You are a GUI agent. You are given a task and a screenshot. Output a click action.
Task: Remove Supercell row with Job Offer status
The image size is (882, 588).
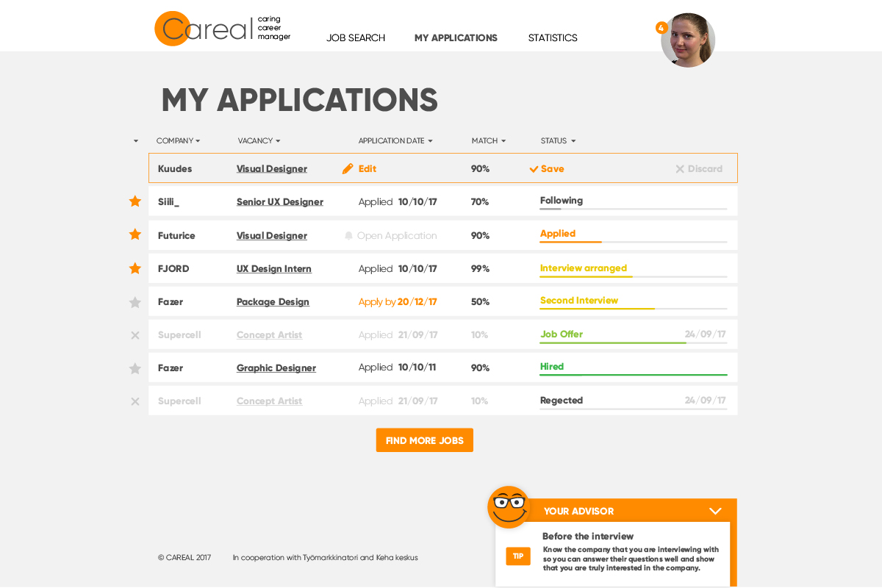pos(135,335)
